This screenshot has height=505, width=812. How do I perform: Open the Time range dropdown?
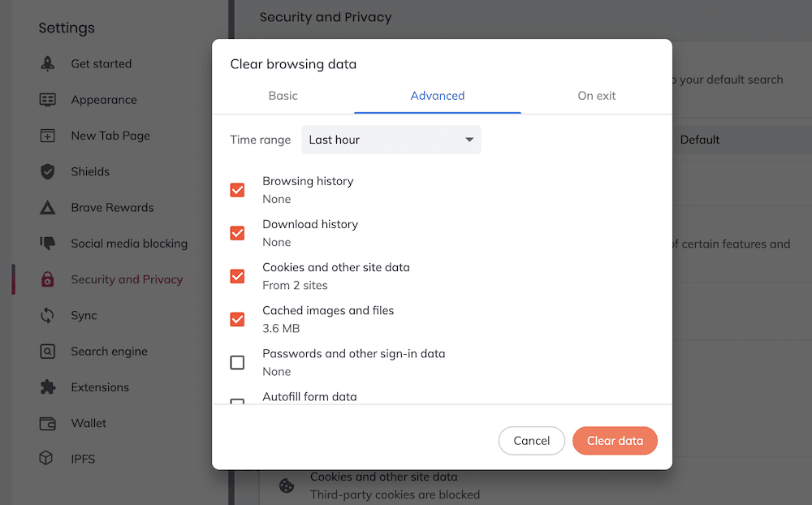tap(391, 140)
